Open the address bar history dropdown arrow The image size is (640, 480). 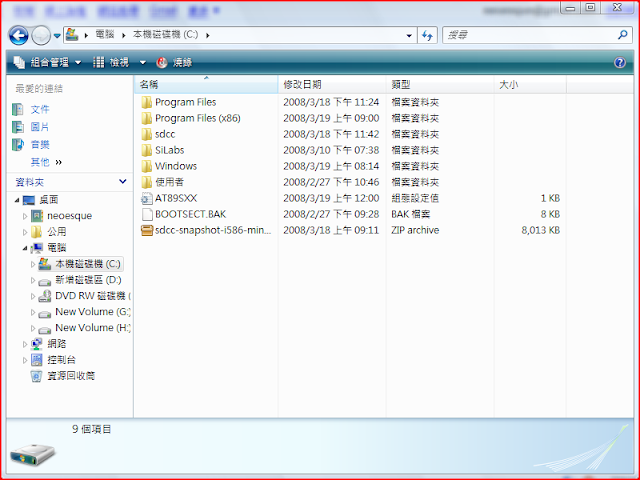[409, 36]
